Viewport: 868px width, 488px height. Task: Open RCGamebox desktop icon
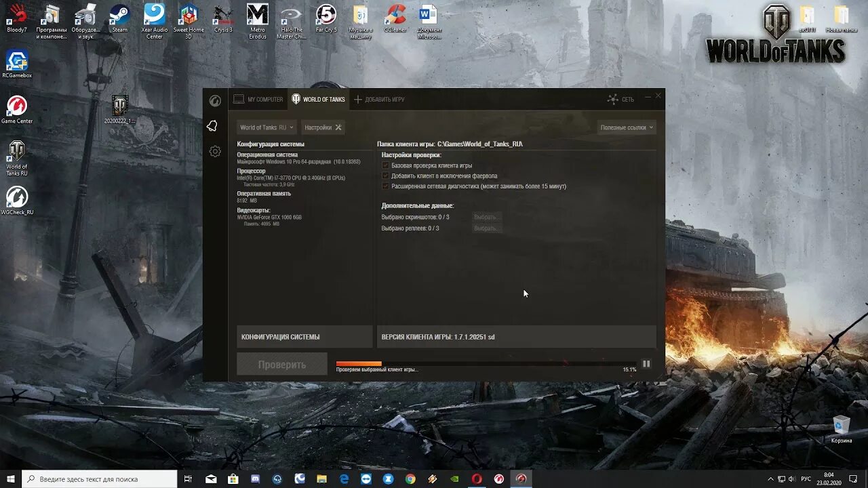point(17,64)
